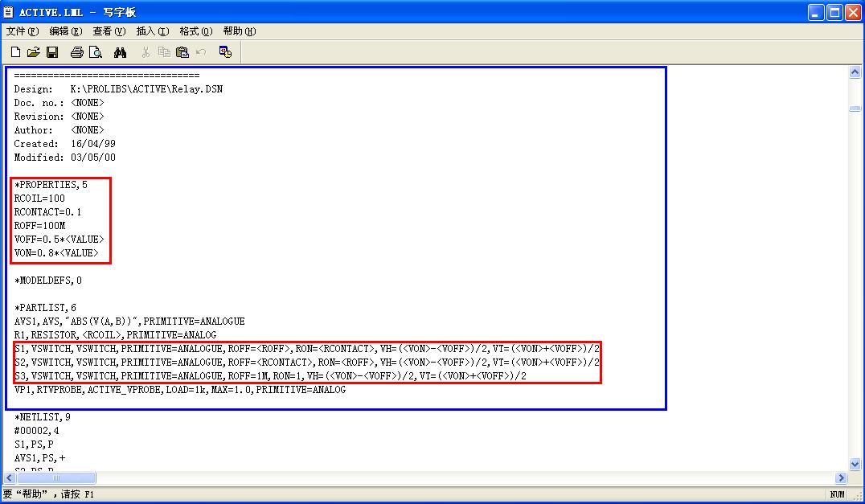Screen dimensions: 865x504
Task: Click the vertical scrollbar up arrow
Action: [855, 73]
